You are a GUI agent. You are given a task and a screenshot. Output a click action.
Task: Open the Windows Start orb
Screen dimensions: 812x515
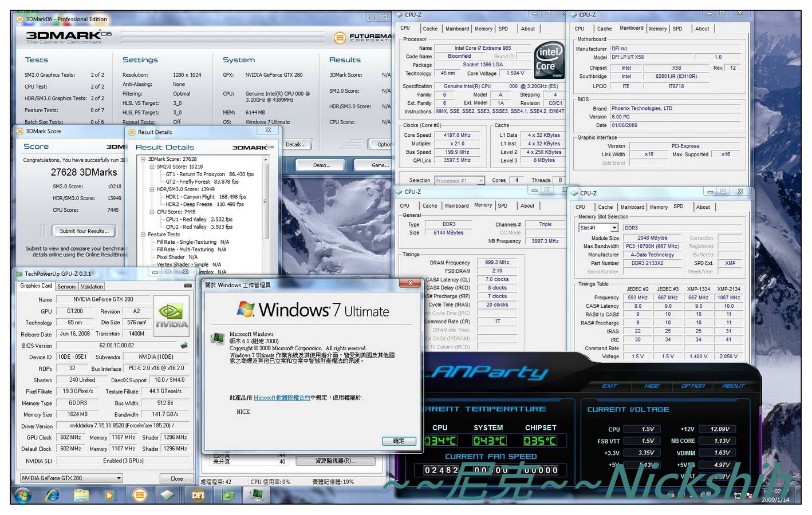23,495
